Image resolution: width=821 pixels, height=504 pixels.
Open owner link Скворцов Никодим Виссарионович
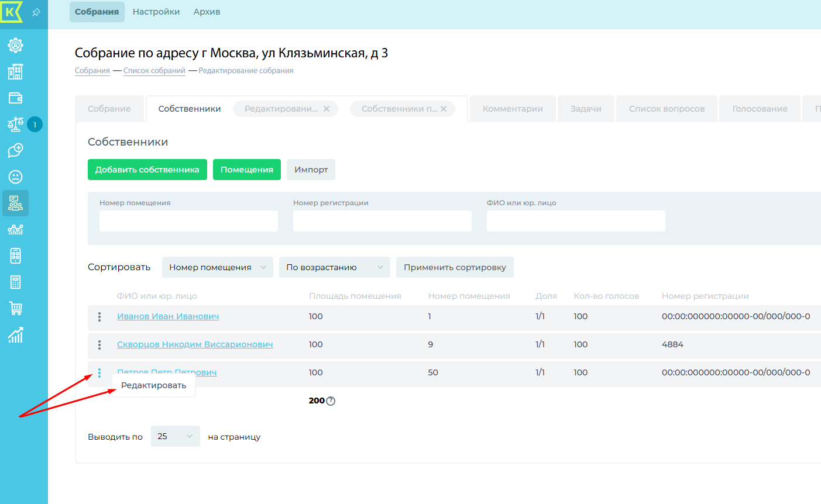coord(195,344)
